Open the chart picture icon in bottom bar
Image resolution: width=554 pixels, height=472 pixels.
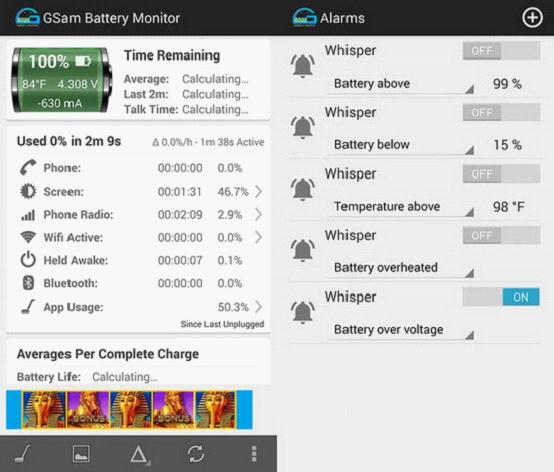(x=81, y=454)
